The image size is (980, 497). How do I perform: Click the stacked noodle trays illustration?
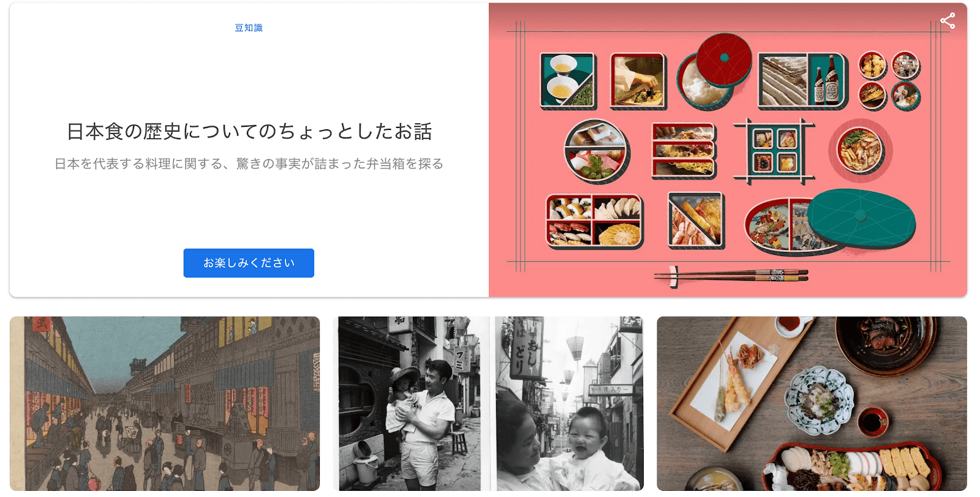coord(684,151)
